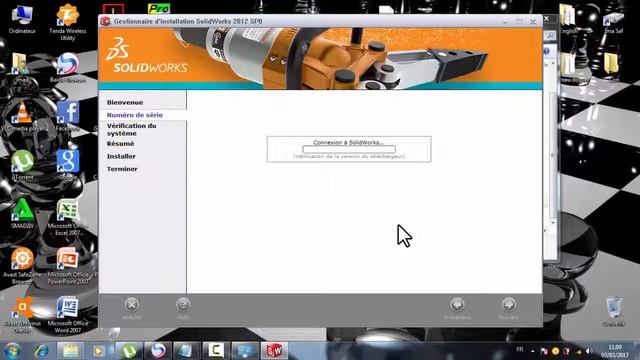Select the Bienvenue step in the sidebar
The image size is (640, 360).
coord(125,102)
